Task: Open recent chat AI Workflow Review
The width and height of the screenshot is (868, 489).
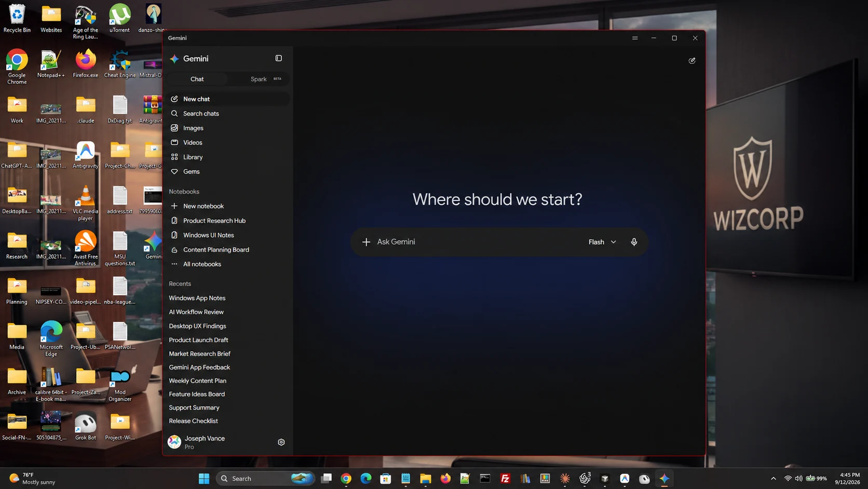Action: pyautogui.click(x=196, y=312)
